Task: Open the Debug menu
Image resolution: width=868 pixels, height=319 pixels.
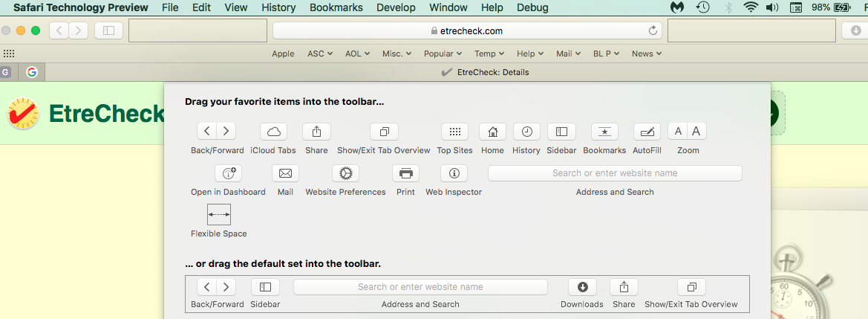Action: 532,7
